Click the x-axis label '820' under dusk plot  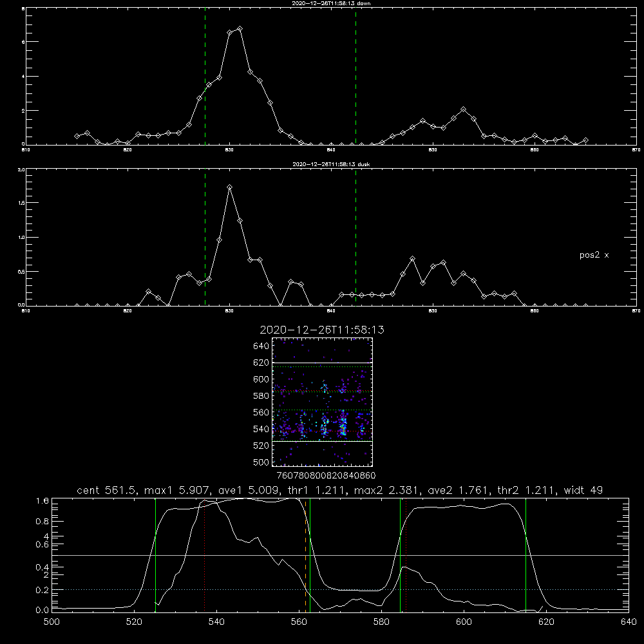pos(128,311)
